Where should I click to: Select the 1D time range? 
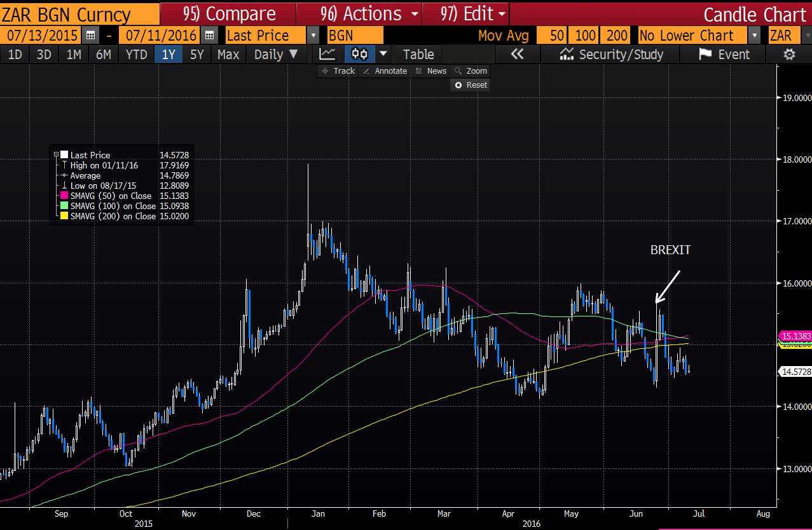coord(15,55)
